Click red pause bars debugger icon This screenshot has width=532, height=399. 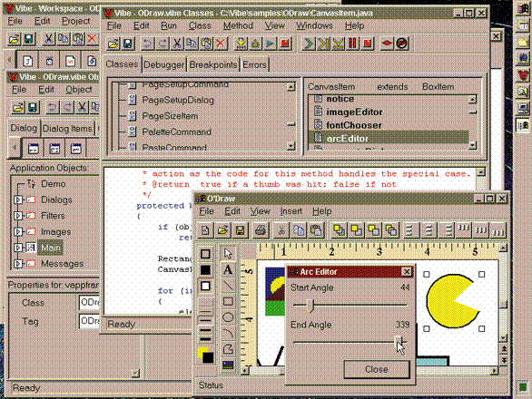pyautogui.click(x=352, y=44)
